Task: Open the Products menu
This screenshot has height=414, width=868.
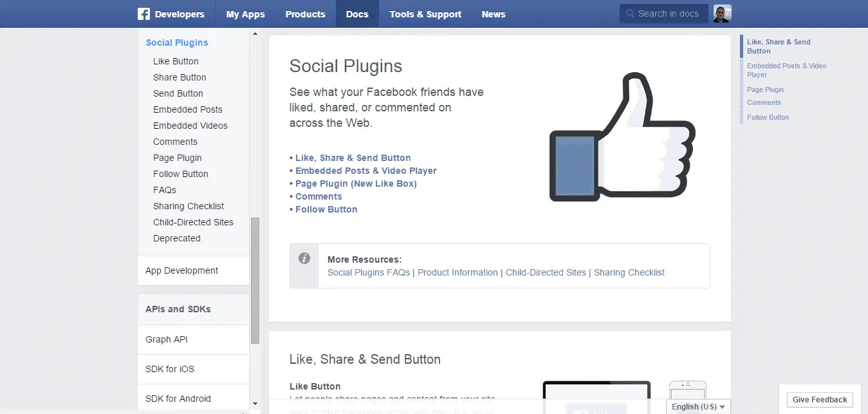Action: pyautogui.click(x=305, y=14)
